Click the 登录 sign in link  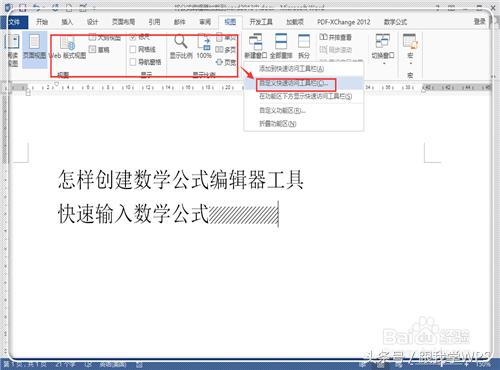[479, 22]
